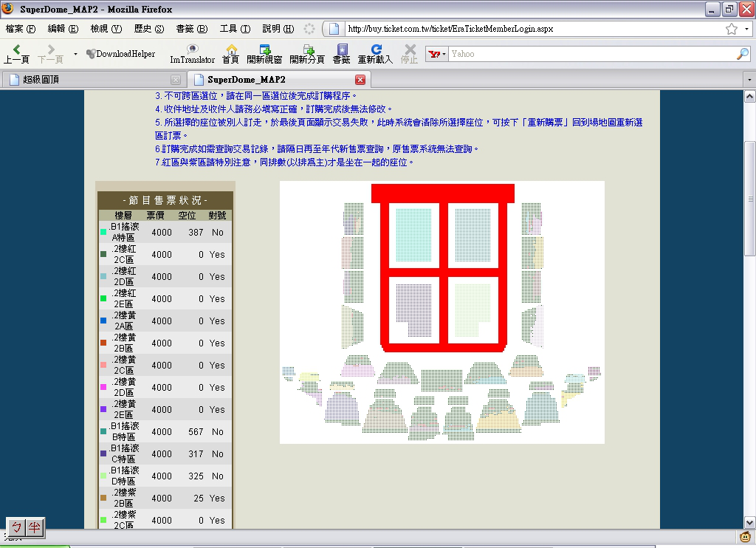Screen dimensions: 756x548
Task: Click the DownloadHelper toolbar icon
Action: coord(121,54)
